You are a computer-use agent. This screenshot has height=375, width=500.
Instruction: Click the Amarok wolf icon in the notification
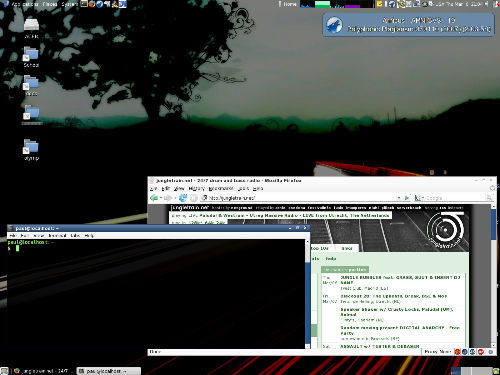(334, 25)
